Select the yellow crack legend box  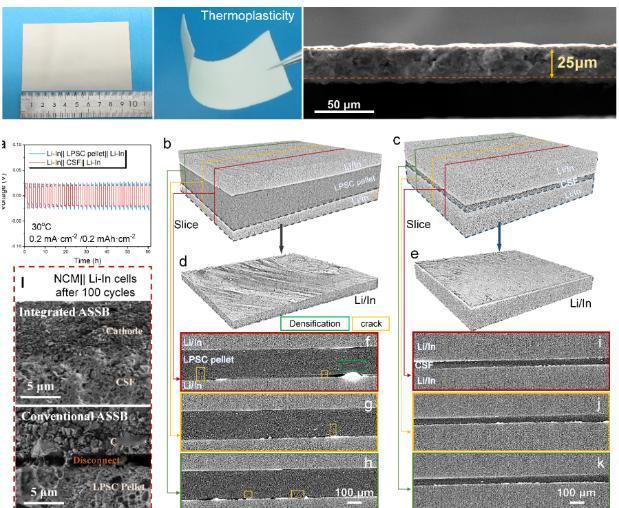(x=371, y=324)
